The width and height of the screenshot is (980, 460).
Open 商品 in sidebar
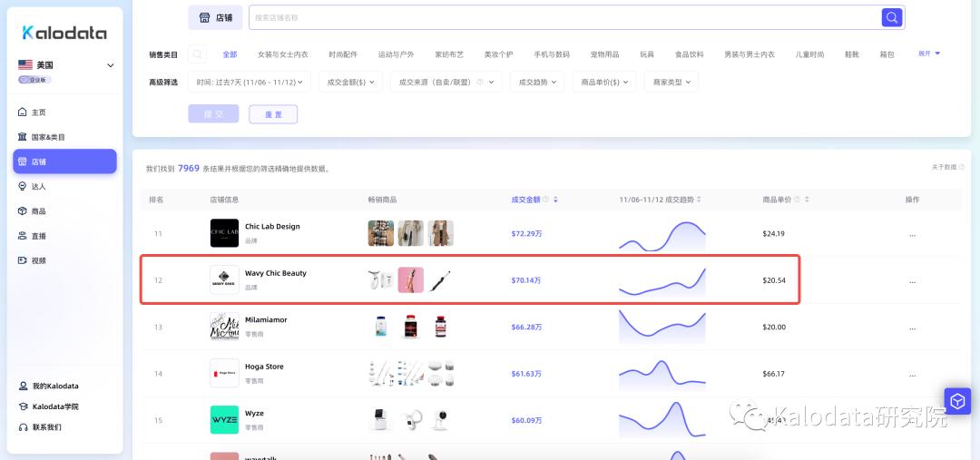(64, 211)
